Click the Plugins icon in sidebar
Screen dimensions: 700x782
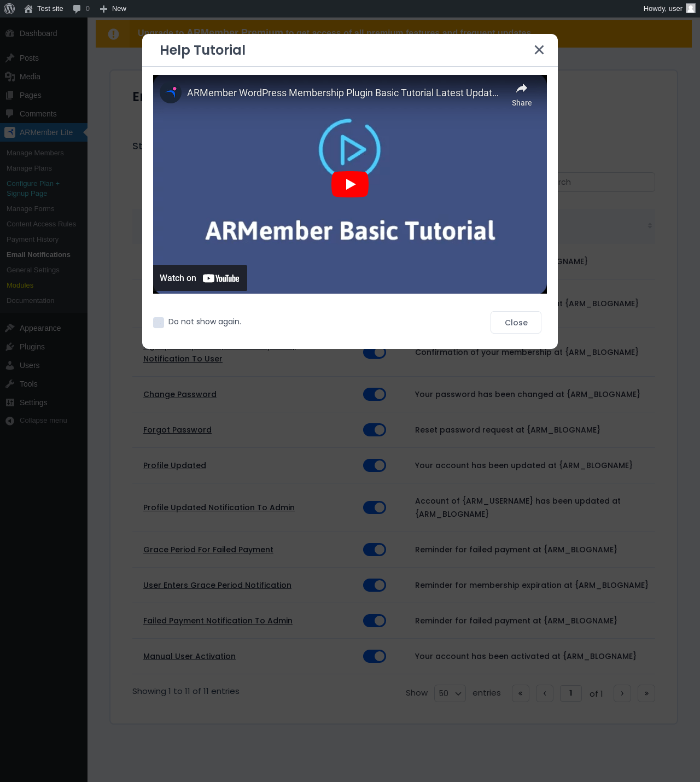(x=10, y=347)
